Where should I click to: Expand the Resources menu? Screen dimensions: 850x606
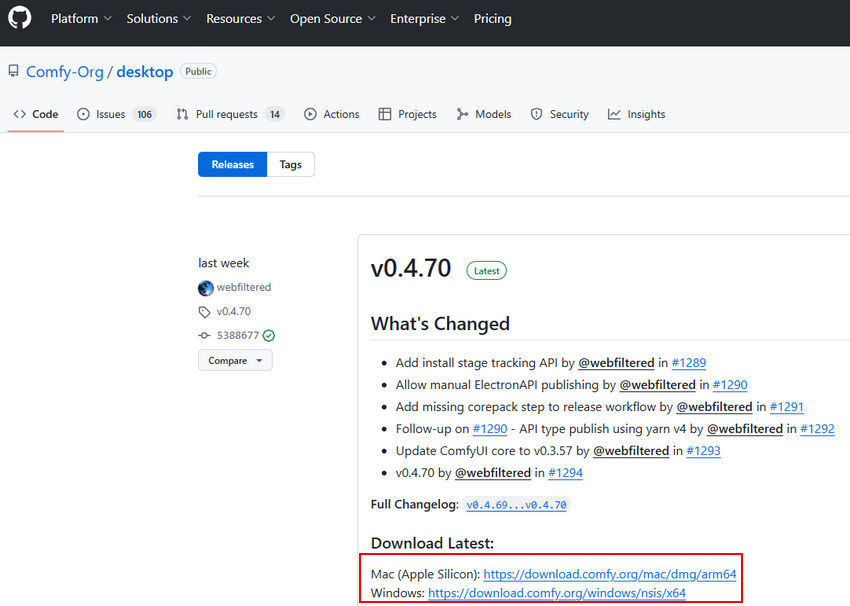click(240, 18)
